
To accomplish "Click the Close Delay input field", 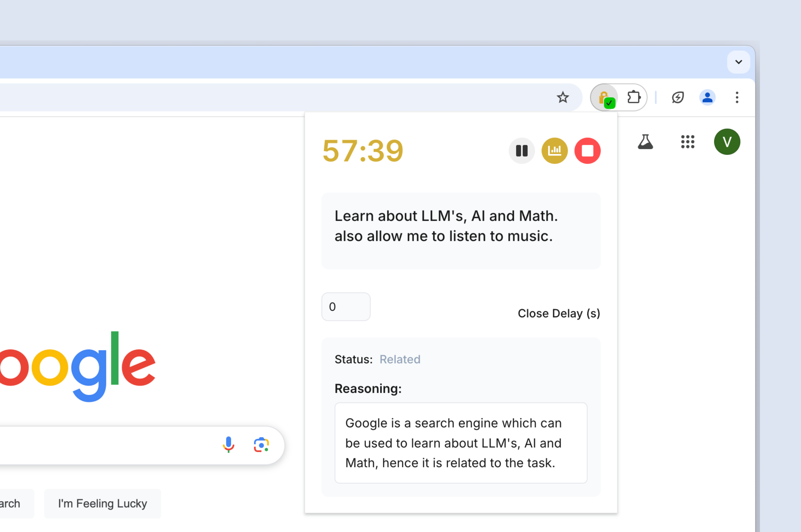I will [346, 307].
